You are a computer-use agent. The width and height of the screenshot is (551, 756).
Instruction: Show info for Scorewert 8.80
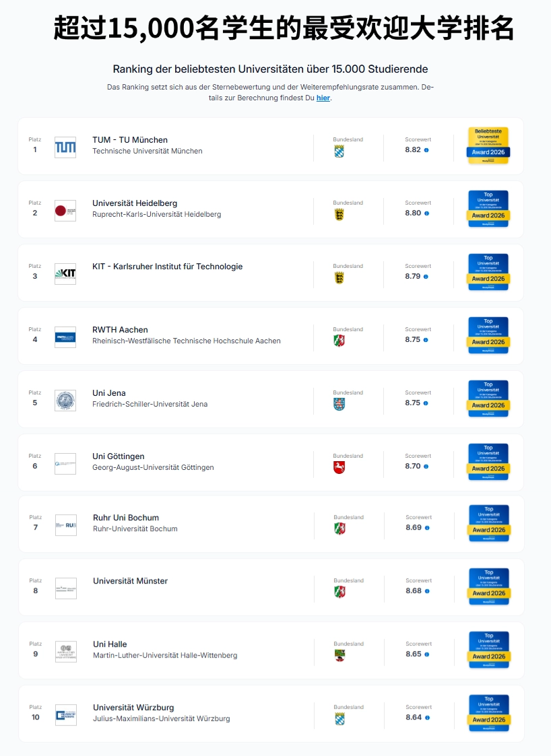click(x=426, y=213)
